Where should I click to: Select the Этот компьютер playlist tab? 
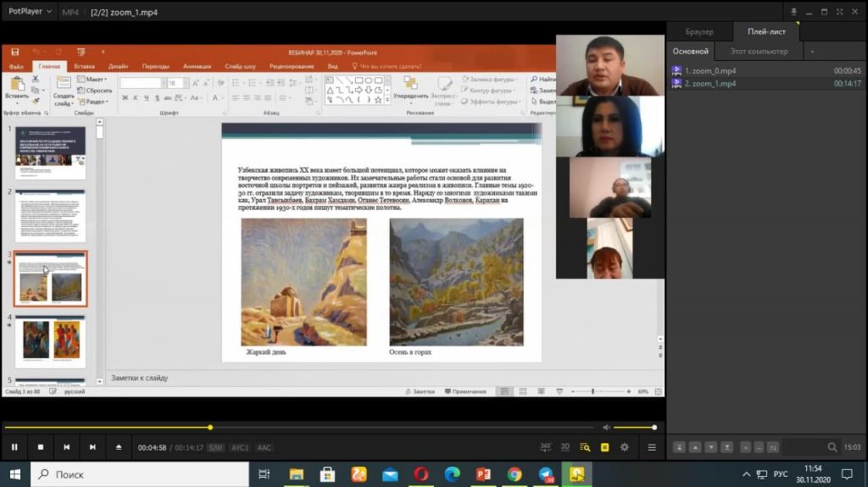pyautogui.click(x=759, y=52)
